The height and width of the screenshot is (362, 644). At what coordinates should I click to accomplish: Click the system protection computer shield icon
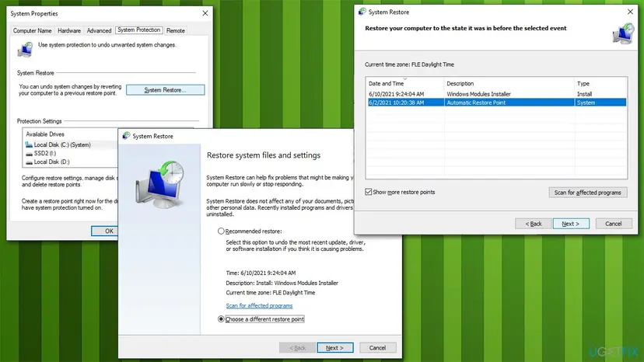pos(25,49)
